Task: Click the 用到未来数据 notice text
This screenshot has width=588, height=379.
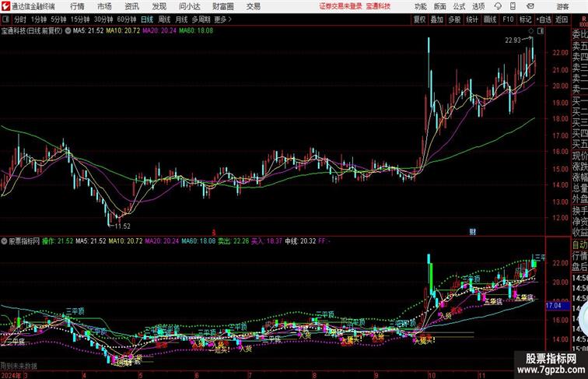Action: tap(19, 366)
